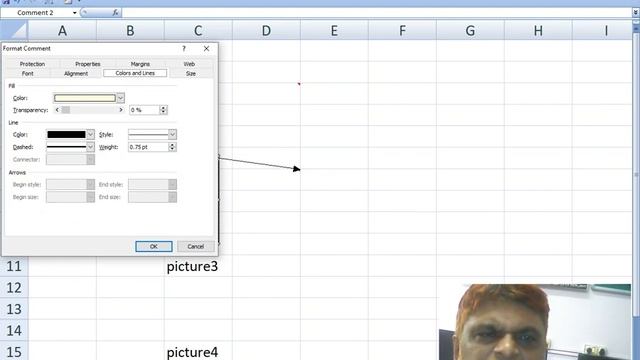Select row 13 header
The image size is (640, 360).
click(x=14, y=309)
